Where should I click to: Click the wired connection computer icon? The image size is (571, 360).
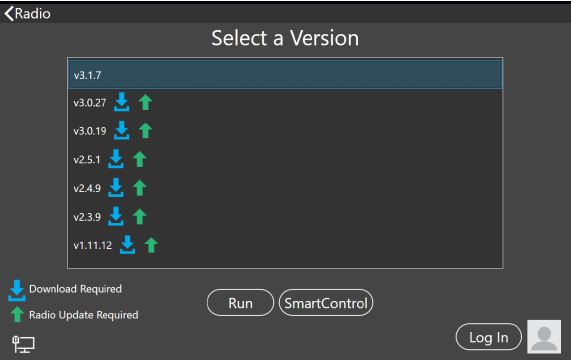click(23, 344)
